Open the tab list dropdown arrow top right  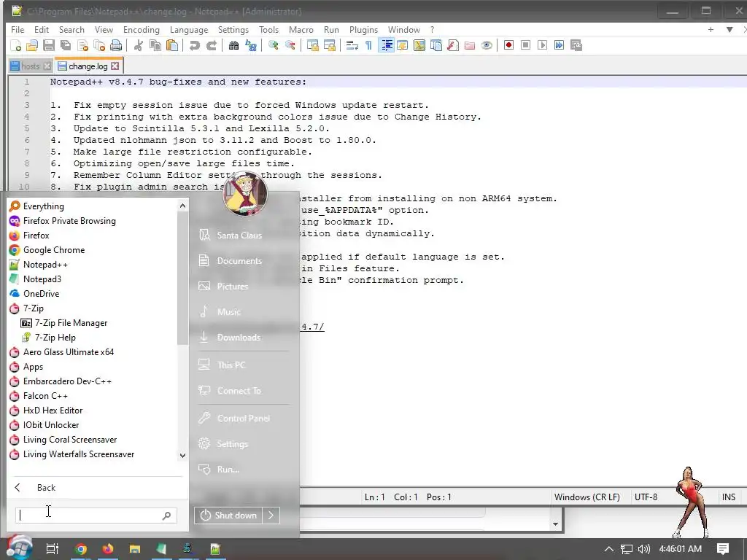click(x=729, y=29)
